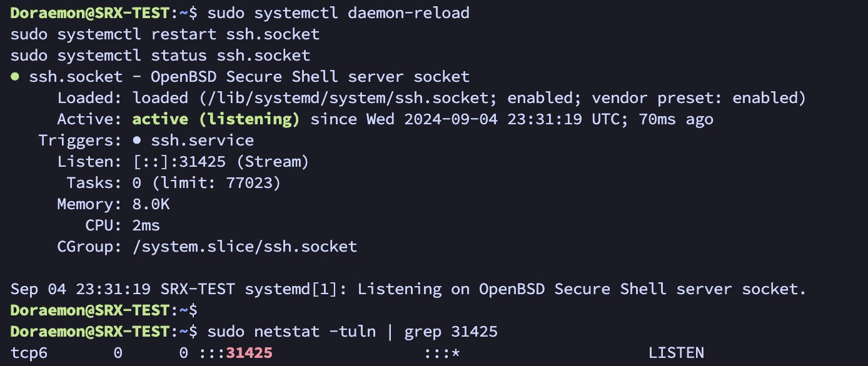Click the green status dot before ssh.socket
868x366 pixels.
pyautogui.click(x=15, y=77)
